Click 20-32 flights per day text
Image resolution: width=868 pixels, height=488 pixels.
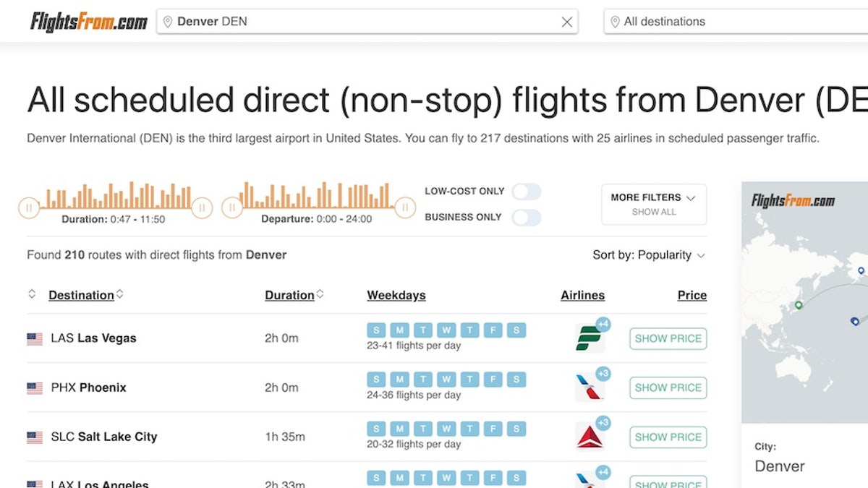(414, 444)
